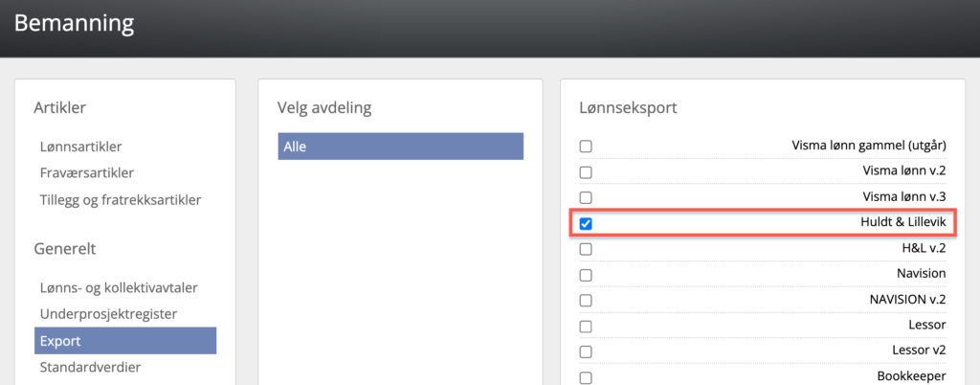Click the Bemanning header title
Viewport: 980px width, 385px height.
tap(74, 22)
